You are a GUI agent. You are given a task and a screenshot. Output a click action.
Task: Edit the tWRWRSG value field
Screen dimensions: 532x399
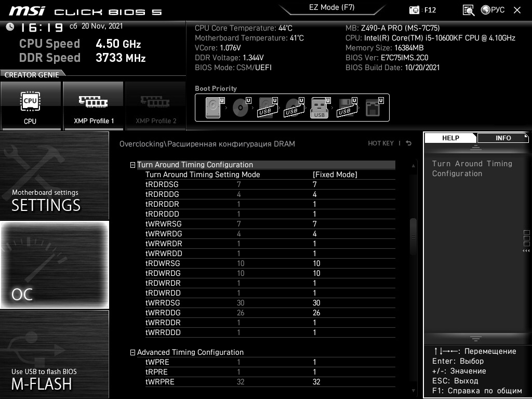[314, 223]
